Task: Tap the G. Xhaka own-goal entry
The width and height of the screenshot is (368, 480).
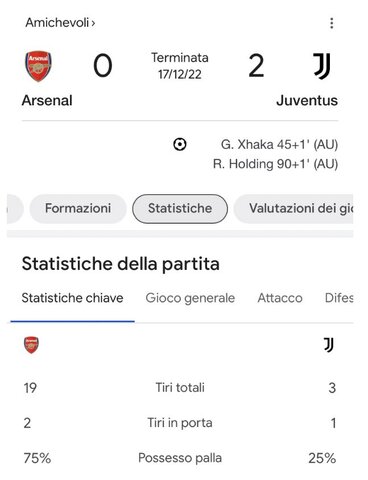Action: pyautogui.click(x=279, y=145)
